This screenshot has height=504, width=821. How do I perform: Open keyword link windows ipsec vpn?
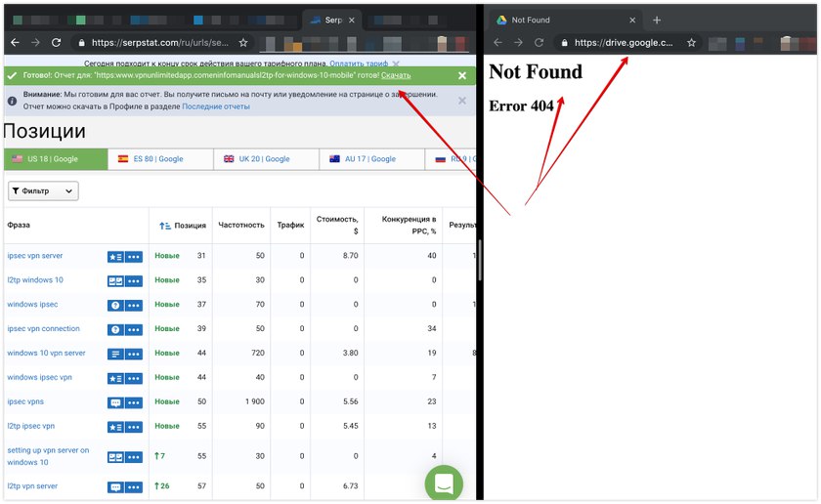[x=39, y=377]
